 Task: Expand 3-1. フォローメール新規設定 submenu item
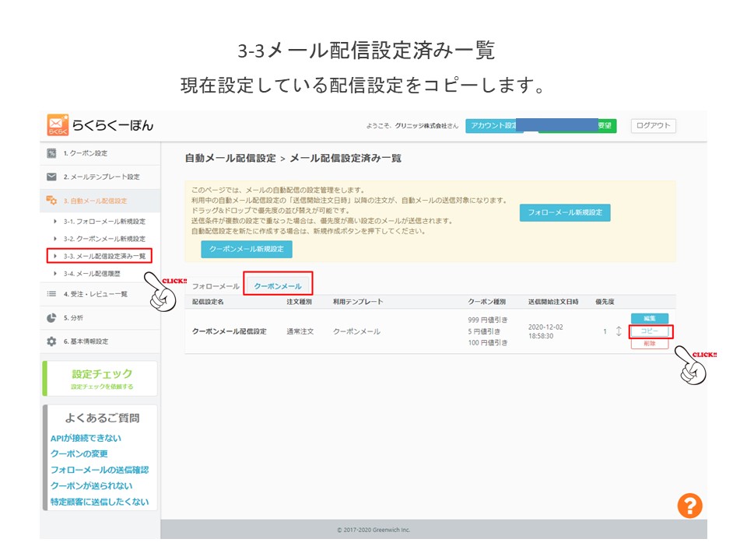coord(104,222)
